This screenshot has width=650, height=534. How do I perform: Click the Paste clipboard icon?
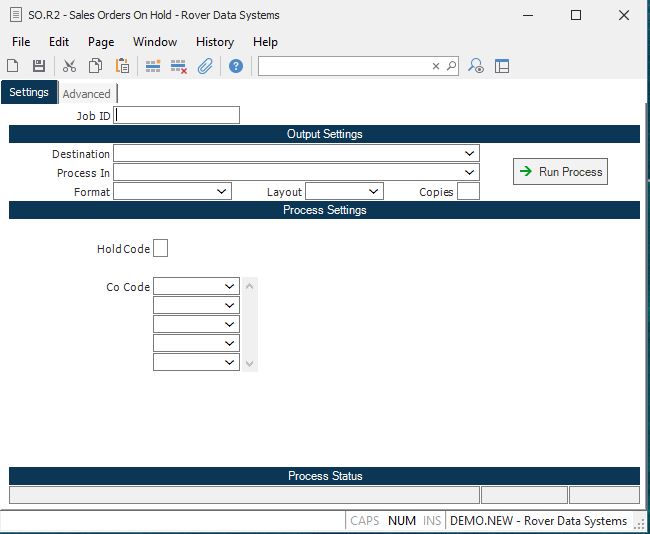tap(122, 66)
